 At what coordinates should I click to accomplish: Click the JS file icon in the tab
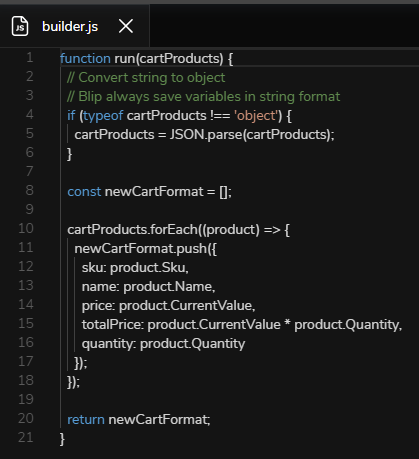pos(20,26)
